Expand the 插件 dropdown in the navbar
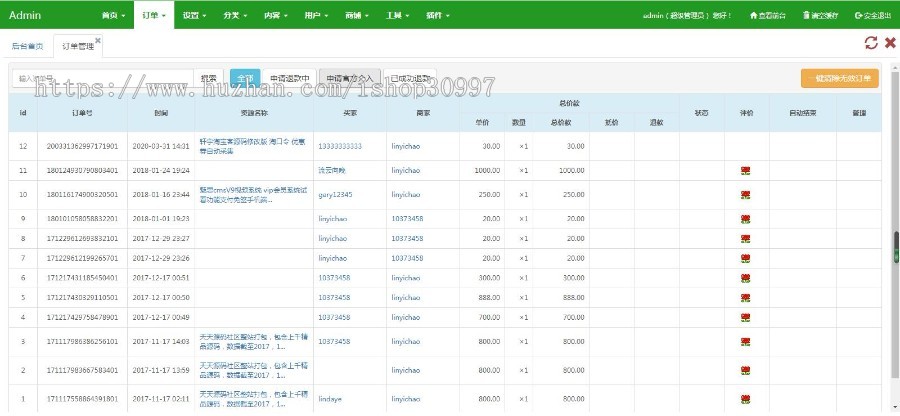The image size is (900, 416). click(438, 15)
